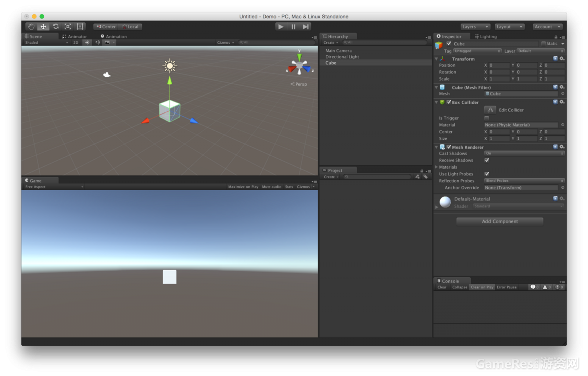This screenshot has width=588, height=376.
Task: Toggle pivot Center mode button
Action: [106, 26]
